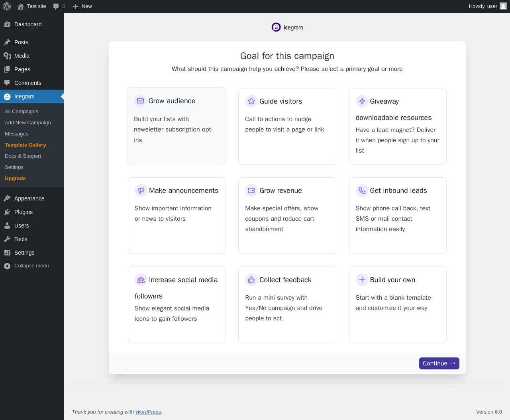Click the megaphone Make announcements icon
The height and width of the screenshot is (420, 510).
pyautogui.click(x=141, y=190)
